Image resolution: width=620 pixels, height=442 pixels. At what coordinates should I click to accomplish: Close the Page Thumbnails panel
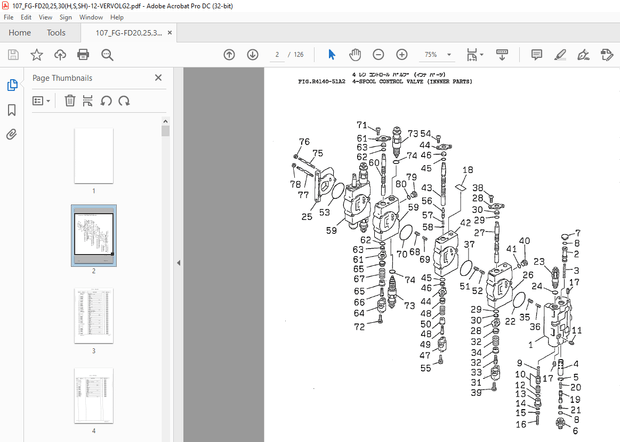[x=158, y=78]
